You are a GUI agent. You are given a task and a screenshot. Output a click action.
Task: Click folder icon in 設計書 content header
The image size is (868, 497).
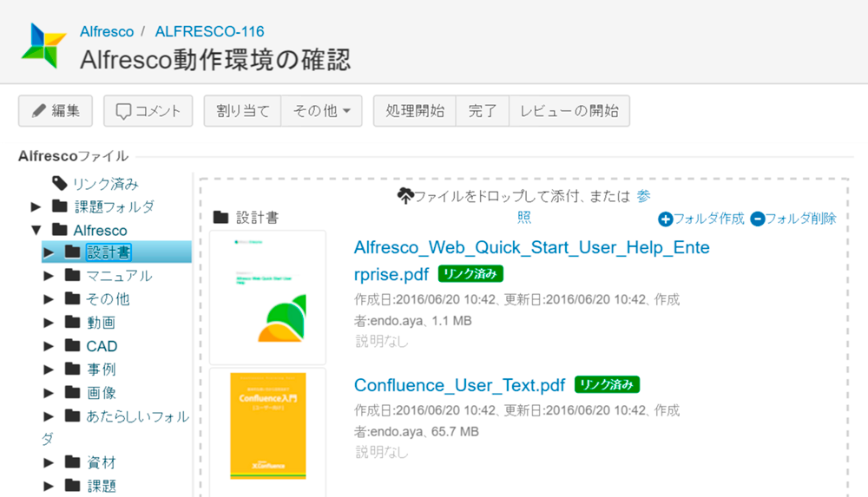[220, 217]
